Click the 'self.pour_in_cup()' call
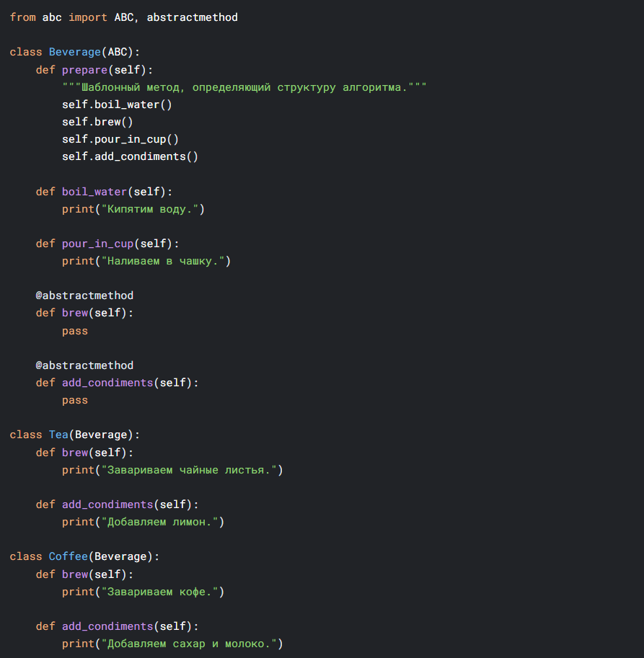Screen dimensions: 644x658 (120, 140)
